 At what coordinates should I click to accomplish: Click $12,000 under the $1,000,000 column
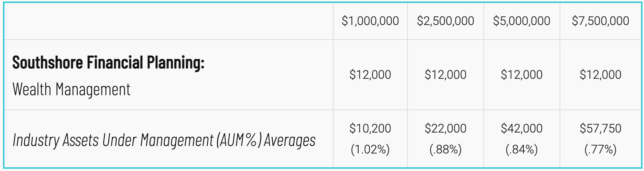coord(370,75)
